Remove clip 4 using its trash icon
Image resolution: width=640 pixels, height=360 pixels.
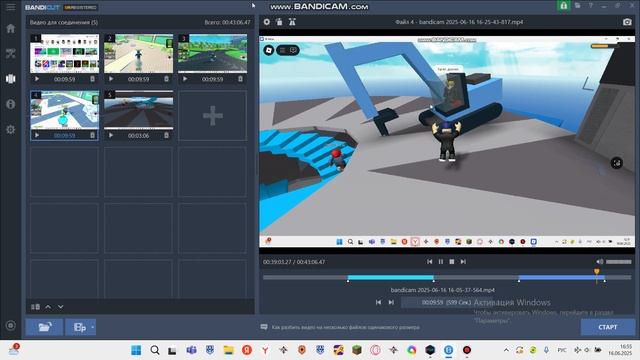[x=92, y=135]
